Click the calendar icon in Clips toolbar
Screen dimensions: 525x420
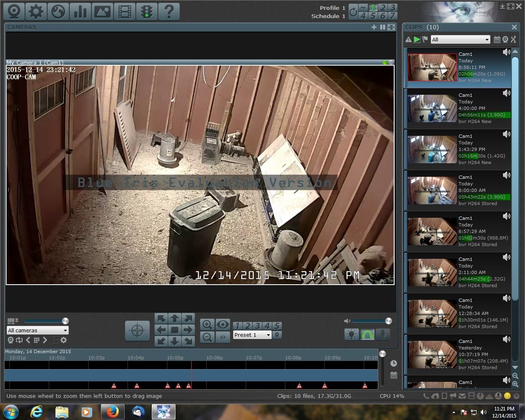[497, 40]
